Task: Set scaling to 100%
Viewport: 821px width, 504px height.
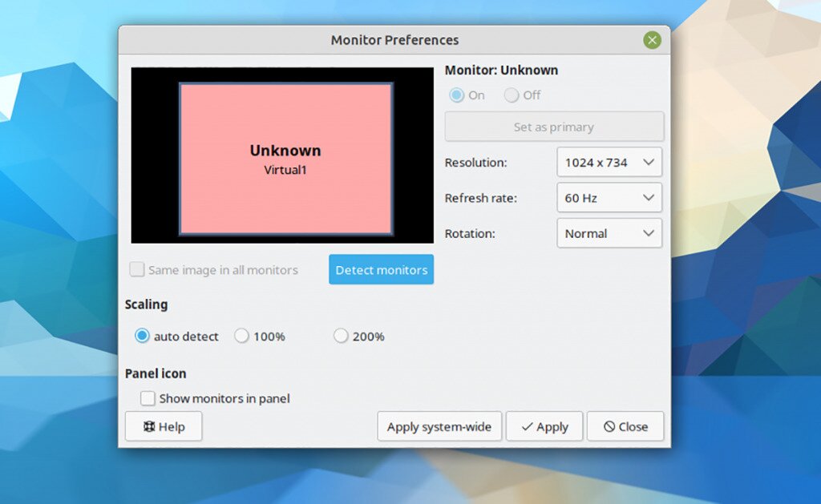Action: tap(241, 337)
